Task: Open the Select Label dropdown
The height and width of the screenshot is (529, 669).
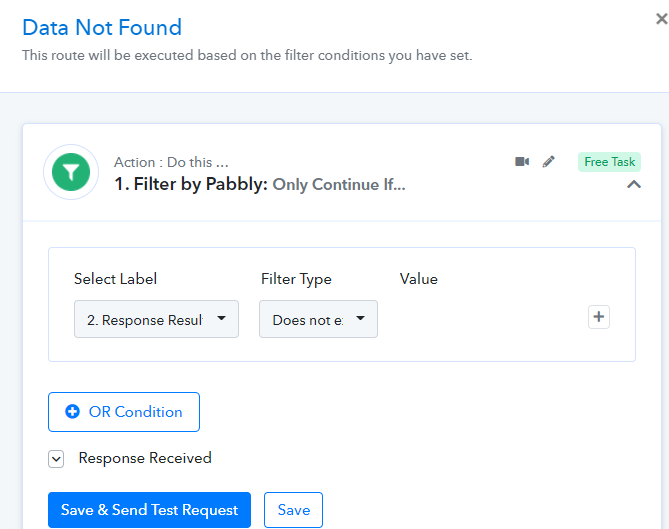Action: point(156,319)
